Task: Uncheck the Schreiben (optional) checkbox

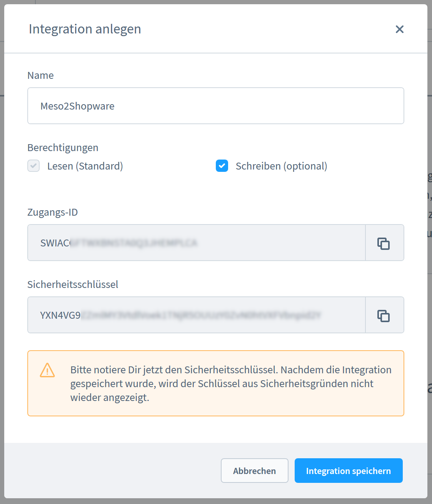Action: 222,166
